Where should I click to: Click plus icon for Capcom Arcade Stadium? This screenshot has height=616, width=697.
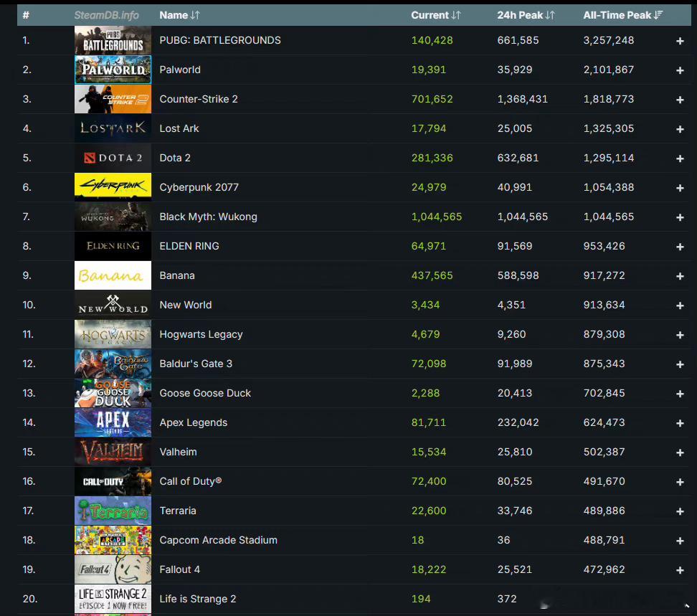tap(680, 541)
